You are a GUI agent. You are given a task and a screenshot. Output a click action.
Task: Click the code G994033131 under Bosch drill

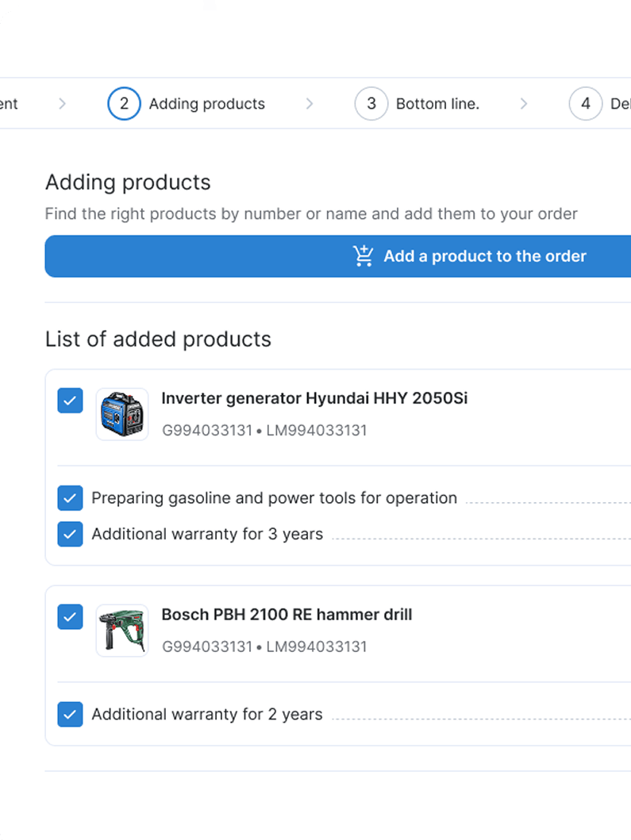click(207, 646)
